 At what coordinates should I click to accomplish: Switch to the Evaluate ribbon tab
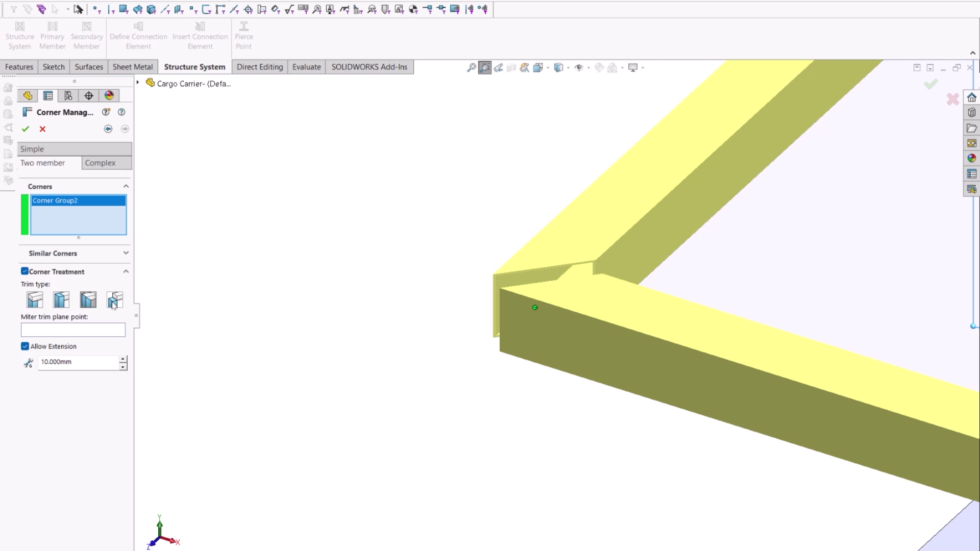306,67
